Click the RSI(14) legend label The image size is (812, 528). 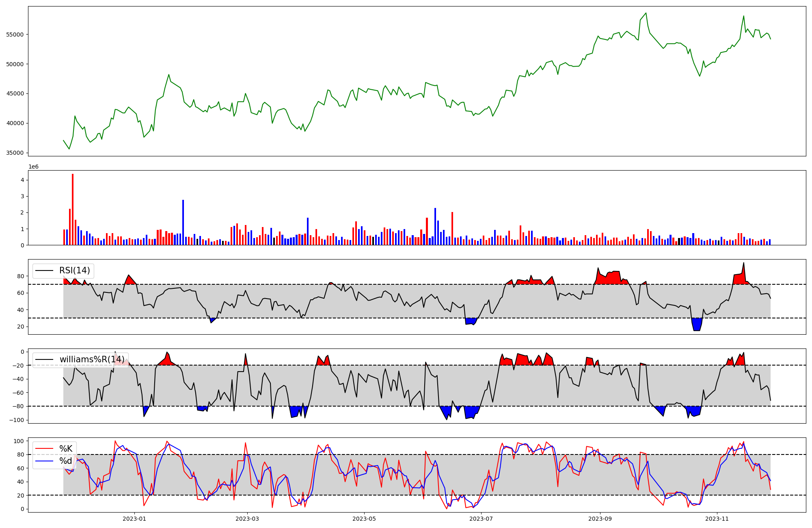pos(74,270)
